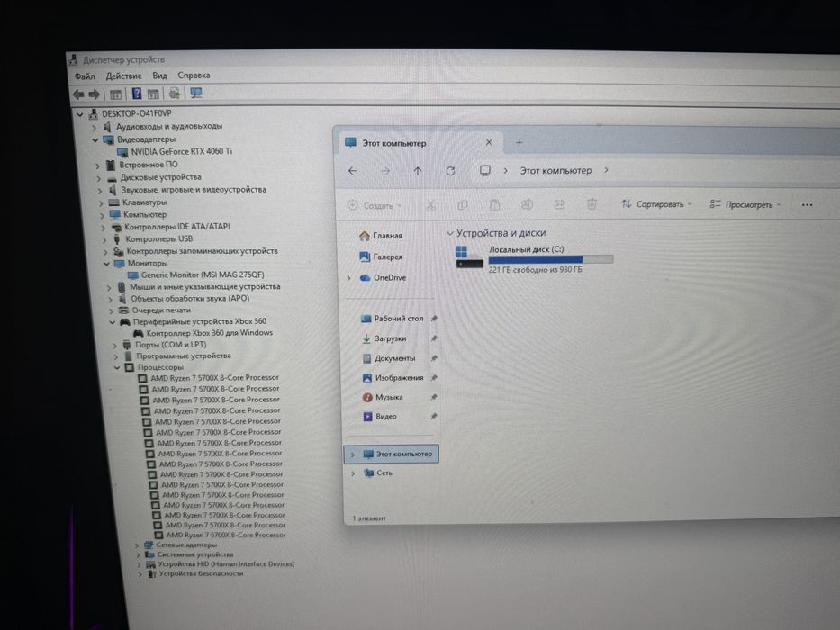Go up one level in Explorer
Viewport: 840px width, 630px height.
[418, 171]
